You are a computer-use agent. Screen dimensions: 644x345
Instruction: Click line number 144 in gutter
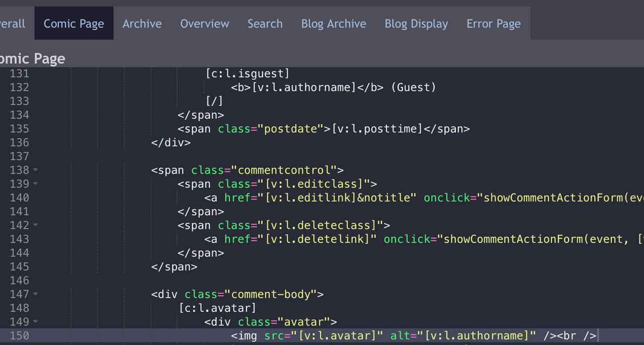coord(20,253)
